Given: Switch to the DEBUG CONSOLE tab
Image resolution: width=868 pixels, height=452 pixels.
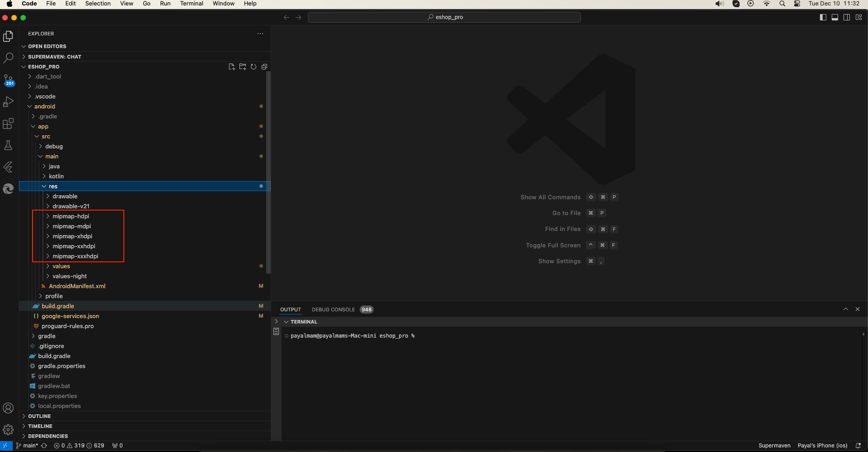Looking at the screenshot, I should click(x=333, y=310).
